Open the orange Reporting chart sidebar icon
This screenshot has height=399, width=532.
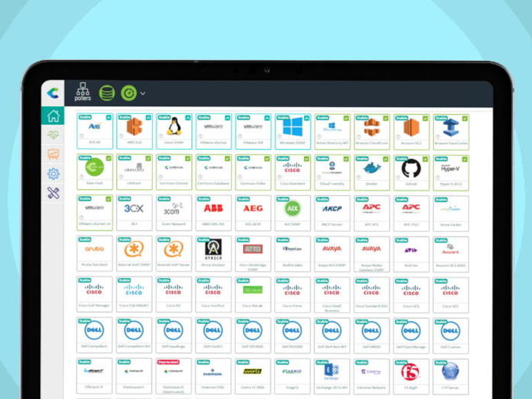click(x=53, y=155)
